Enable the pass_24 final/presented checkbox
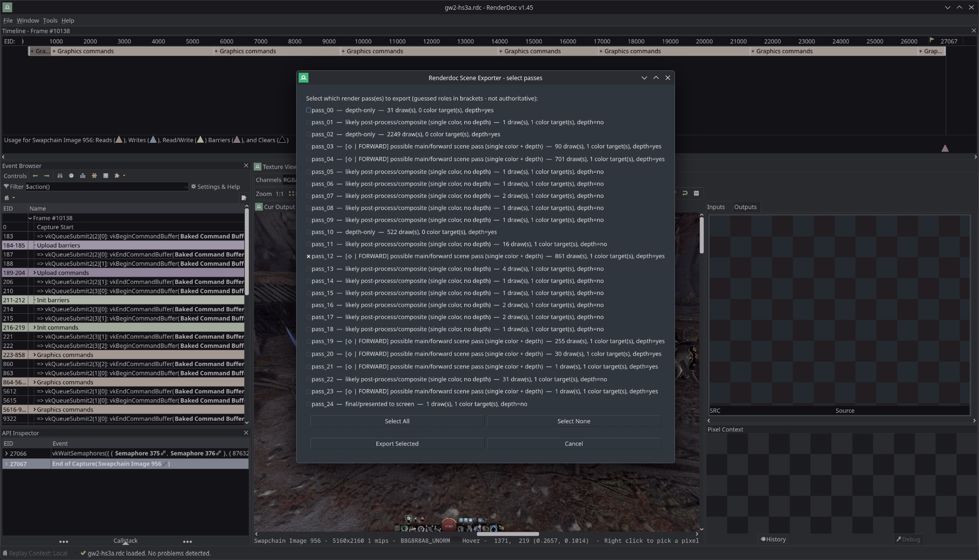Viewport: 979px width, 560px height. pyautogui.click(x=308, y=404)
